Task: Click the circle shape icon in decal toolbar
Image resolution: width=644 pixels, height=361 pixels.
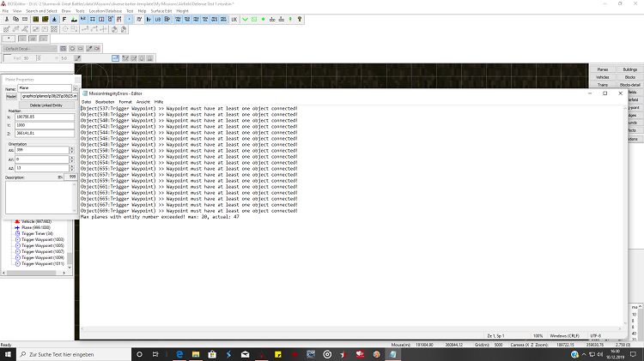Action: [72, 48]
